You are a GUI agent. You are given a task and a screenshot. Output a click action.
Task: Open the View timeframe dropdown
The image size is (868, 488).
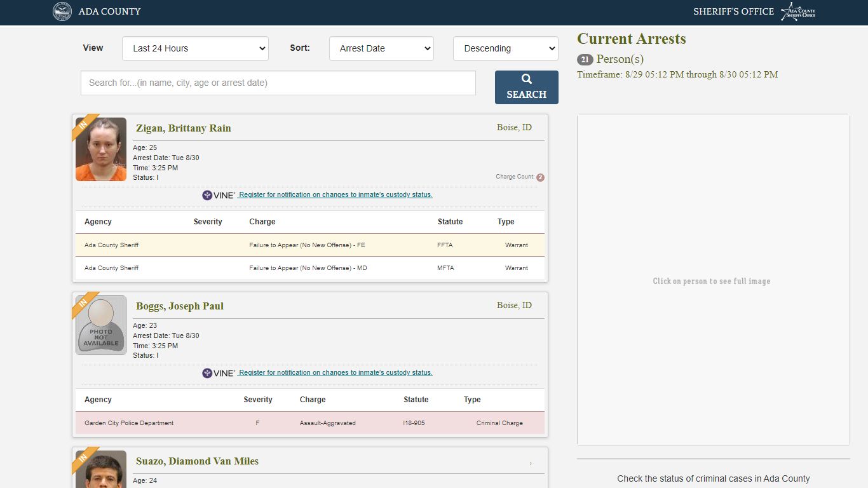coord(195,48)
